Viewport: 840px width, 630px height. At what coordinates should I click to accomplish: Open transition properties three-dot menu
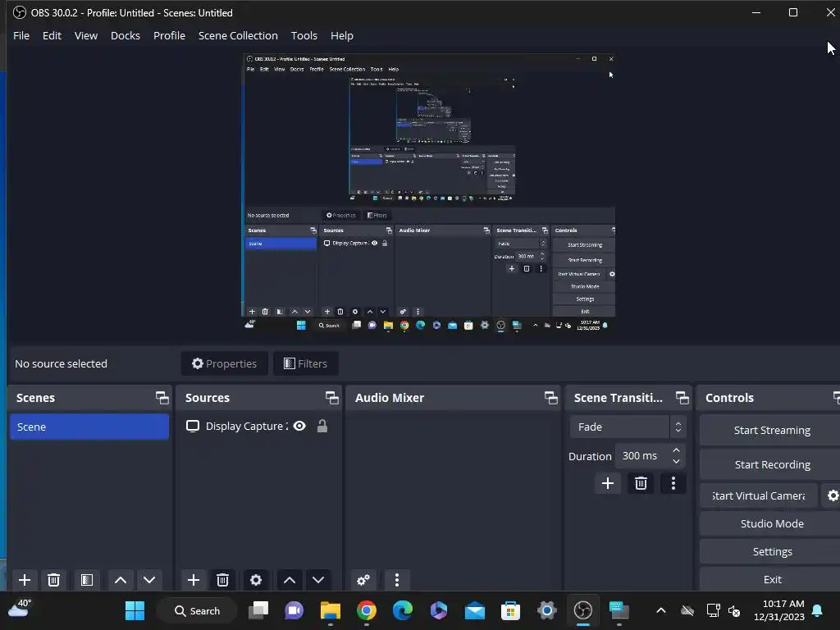(x=673, y=483)
